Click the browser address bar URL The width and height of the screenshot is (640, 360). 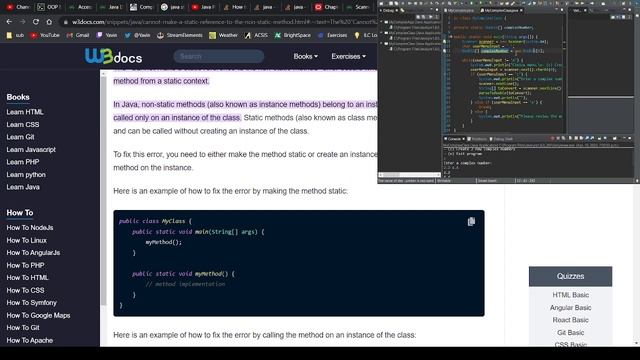224,22
